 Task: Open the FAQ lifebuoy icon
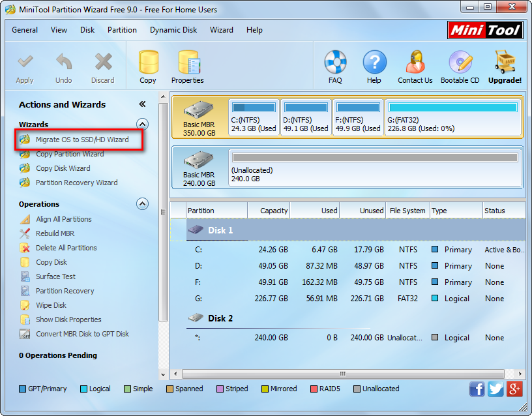click(335, 62)
